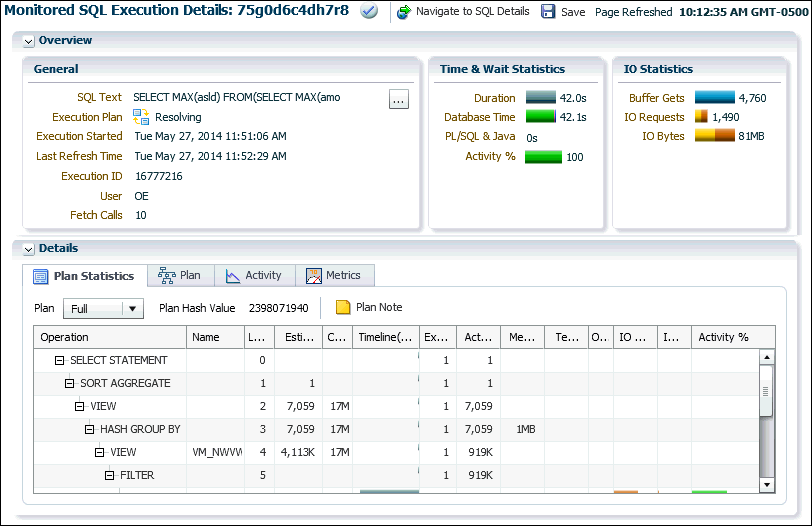Collapse the SELECT STATEMENT tree node
This screenshot has height=526, width=812.
(x=59, y=360)
